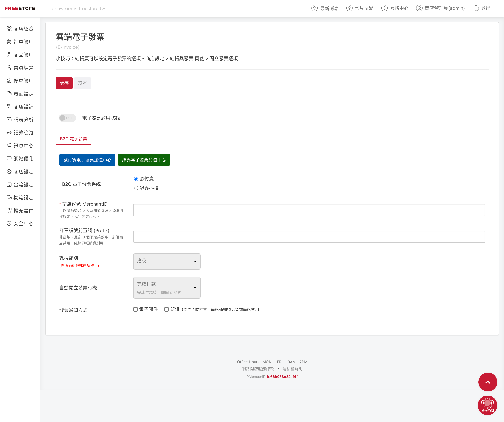This screenshot has height=422, width=504.
Task: Click the admin user avatar icon
Action: (x=419, y=8)
